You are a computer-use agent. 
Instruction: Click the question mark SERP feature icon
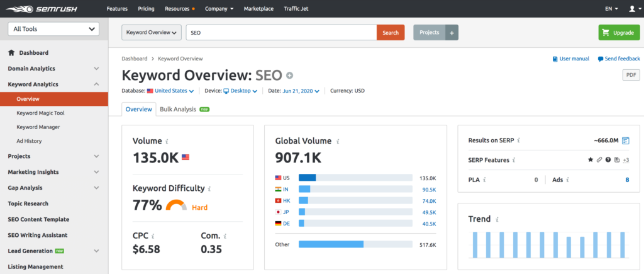click(608, 160)
